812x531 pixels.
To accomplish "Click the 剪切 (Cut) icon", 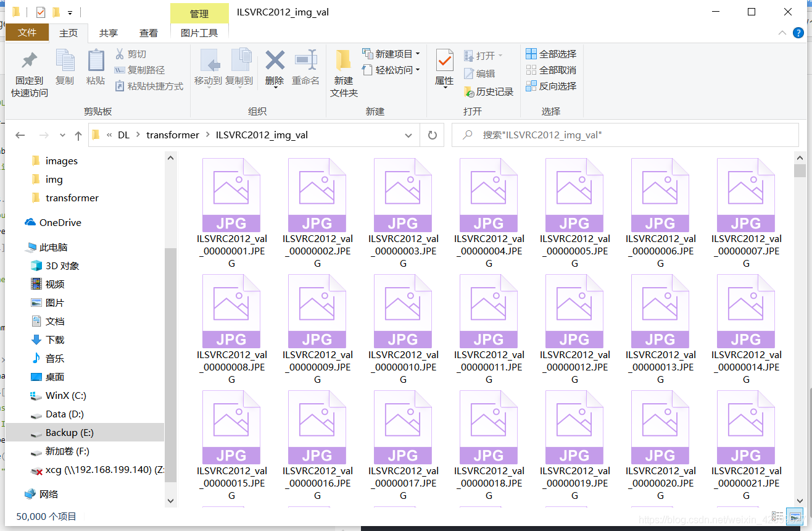I will 131,54.
